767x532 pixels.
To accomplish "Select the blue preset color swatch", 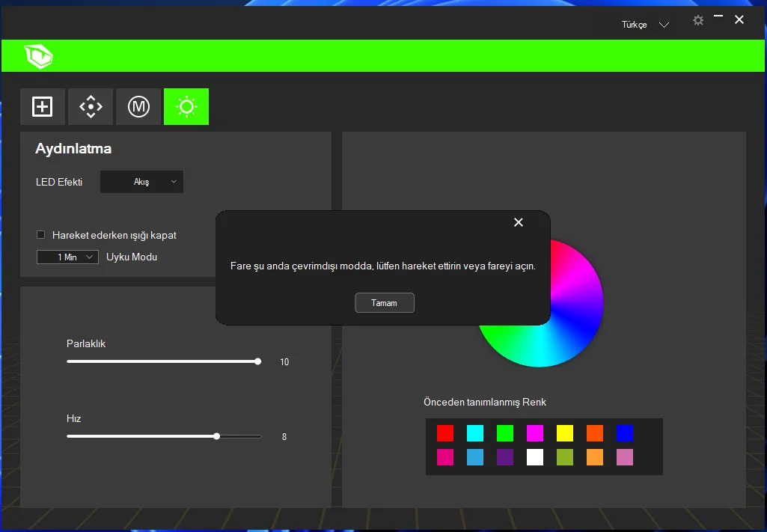I will (625, 433).
